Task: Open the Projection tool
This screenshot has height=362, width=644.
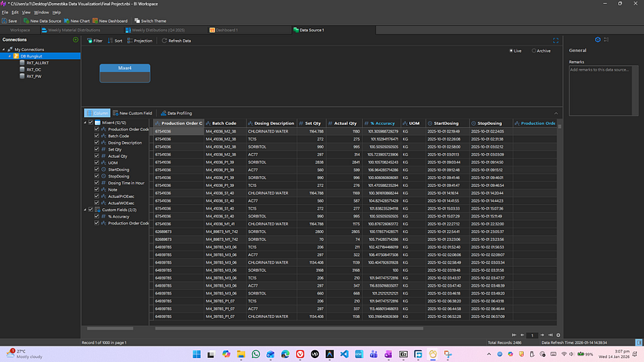Action: point(140,41)
